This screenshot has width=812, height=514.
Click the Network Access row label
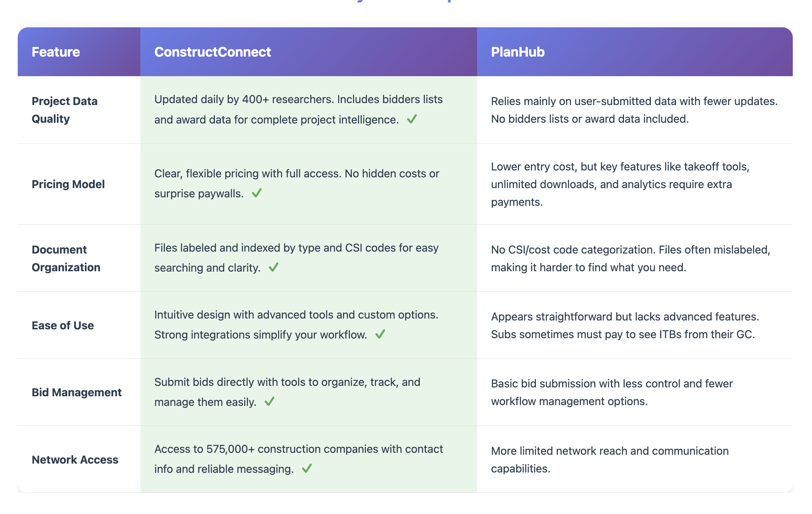click(75, 460)
